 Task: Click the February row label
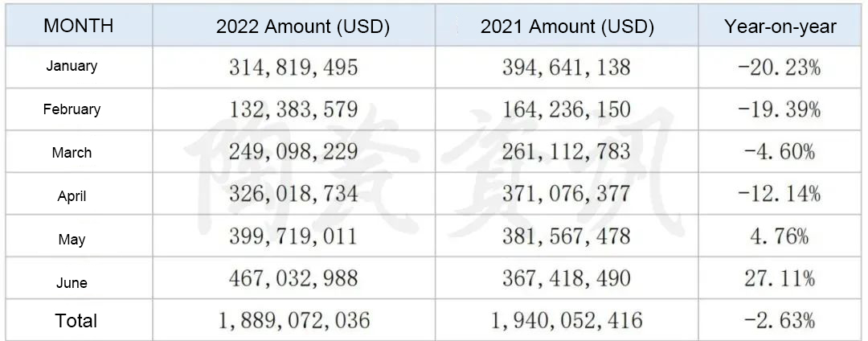[x=72, y=109]
